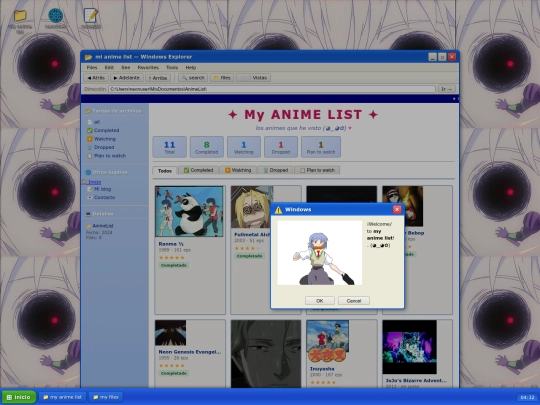
Task: Close the Windows welcome dialog
Action: (397, 209)
